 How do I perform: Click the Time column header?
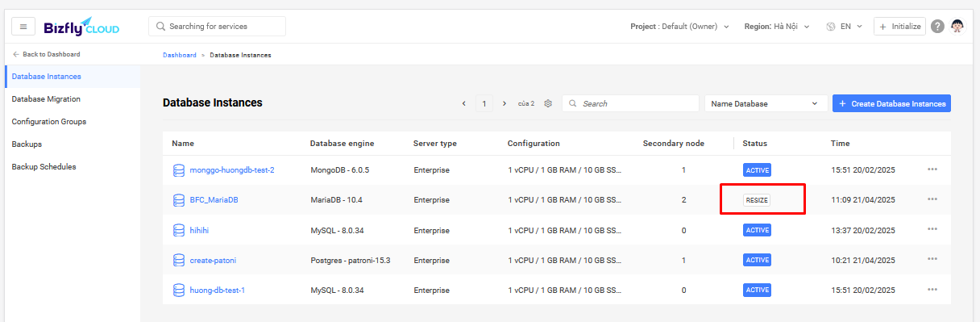(x=840, y=144)
